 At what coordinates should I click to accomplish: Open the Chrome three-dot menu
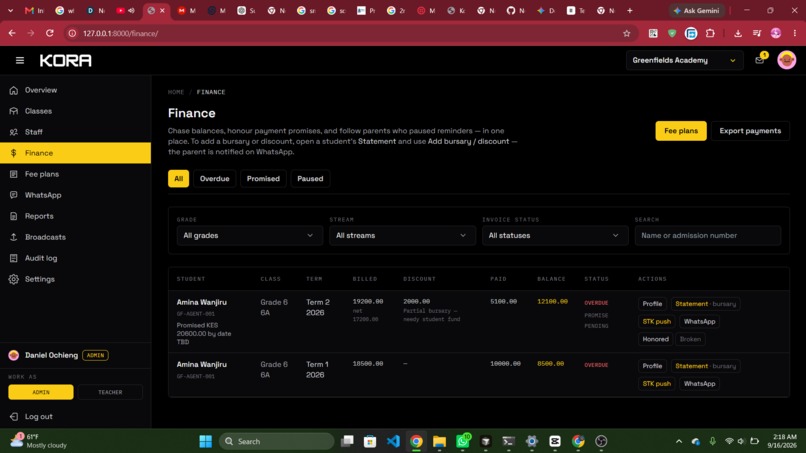795,33
